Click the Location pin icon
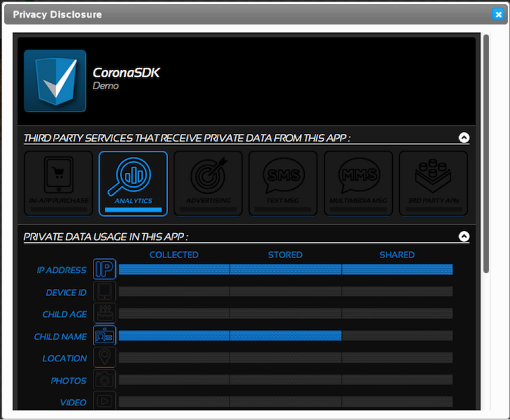Screen dimensions: 510x420 105,359
